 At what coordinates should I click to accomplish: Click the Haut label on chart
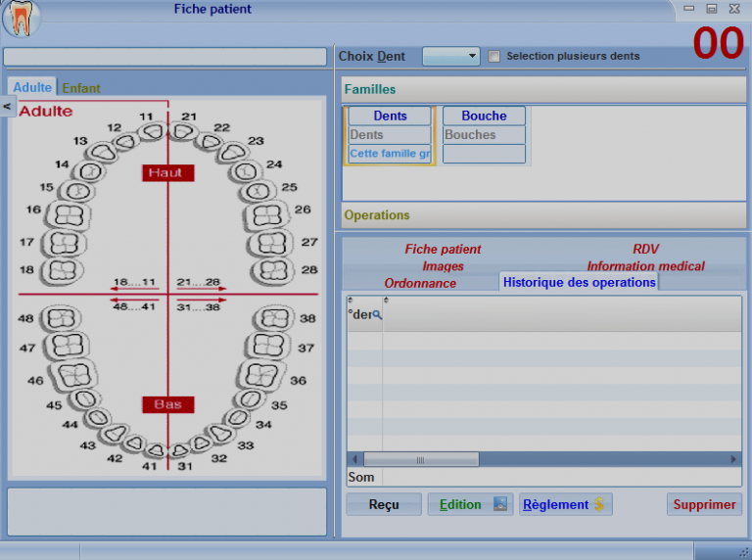point(167,172)
